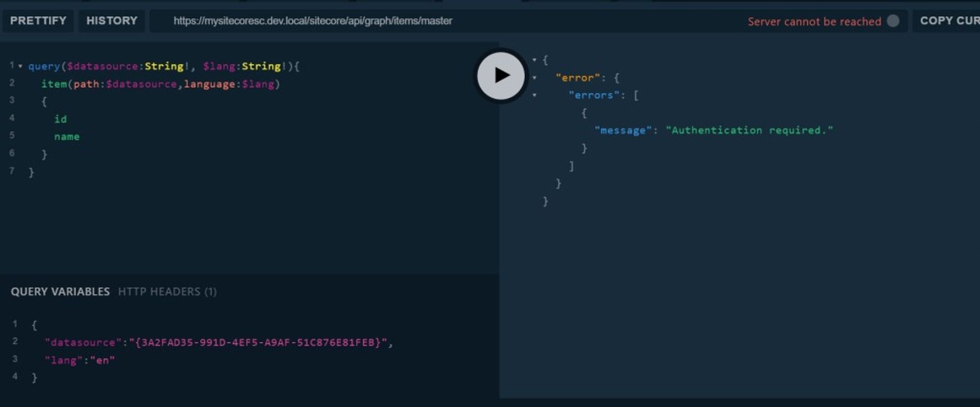Click the "error" key in the response
Screen dimensions: 980x407
click(578, 77)
